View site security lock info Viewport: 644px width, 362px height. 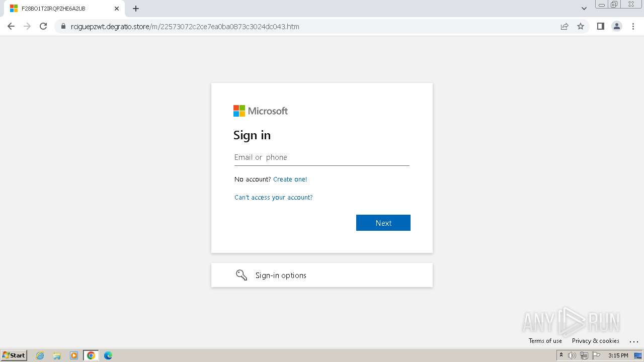(x=63, y=26)
